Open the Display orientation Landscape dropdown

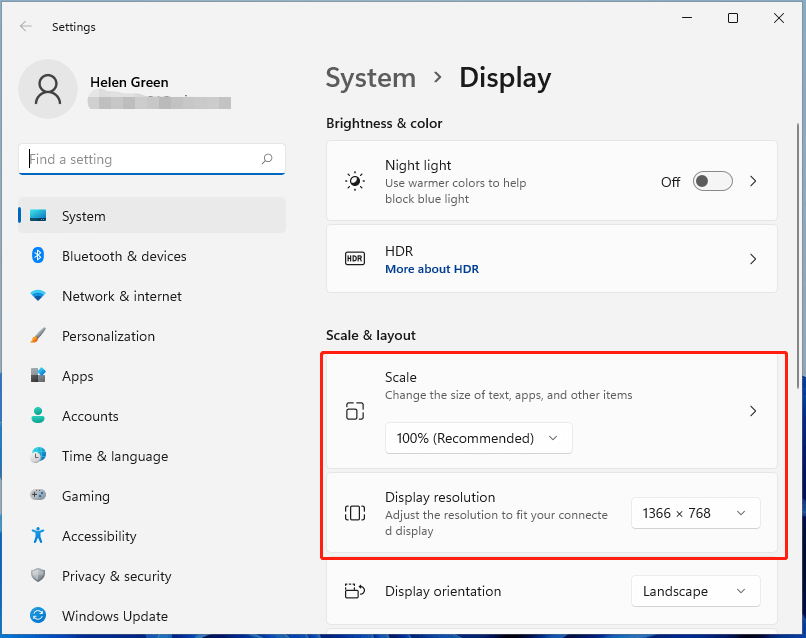[695, 591]
